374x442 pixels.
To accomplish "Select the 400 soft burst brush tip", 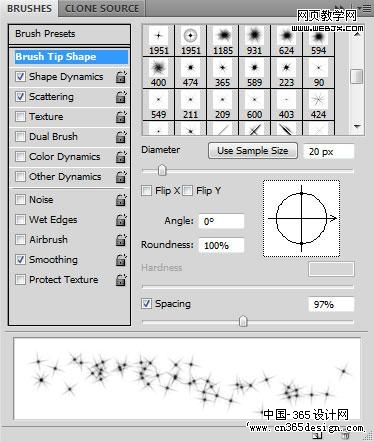I will [158, 73].
